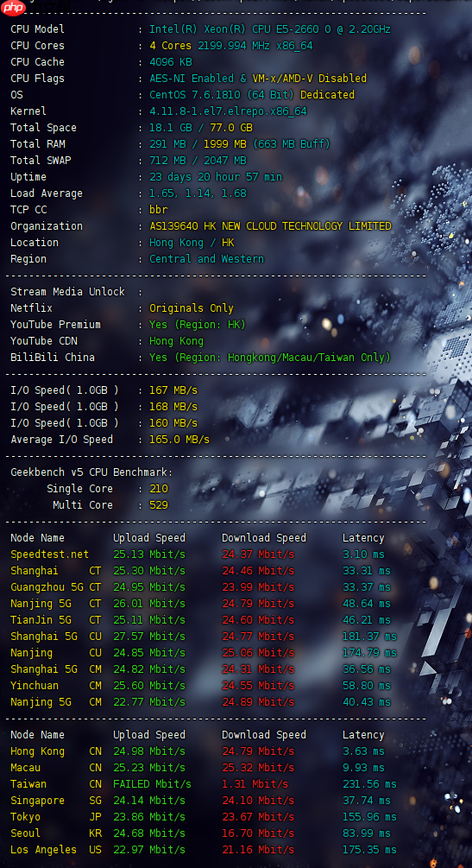472x868 pixels.
Task: Click Geekbench Single Core score 210
Action: click(158, 489)
